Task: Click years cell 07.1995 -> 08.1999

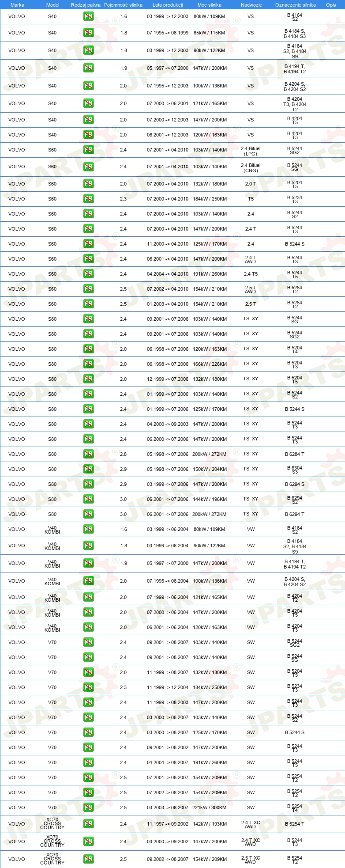Action: tap(168, 33)
